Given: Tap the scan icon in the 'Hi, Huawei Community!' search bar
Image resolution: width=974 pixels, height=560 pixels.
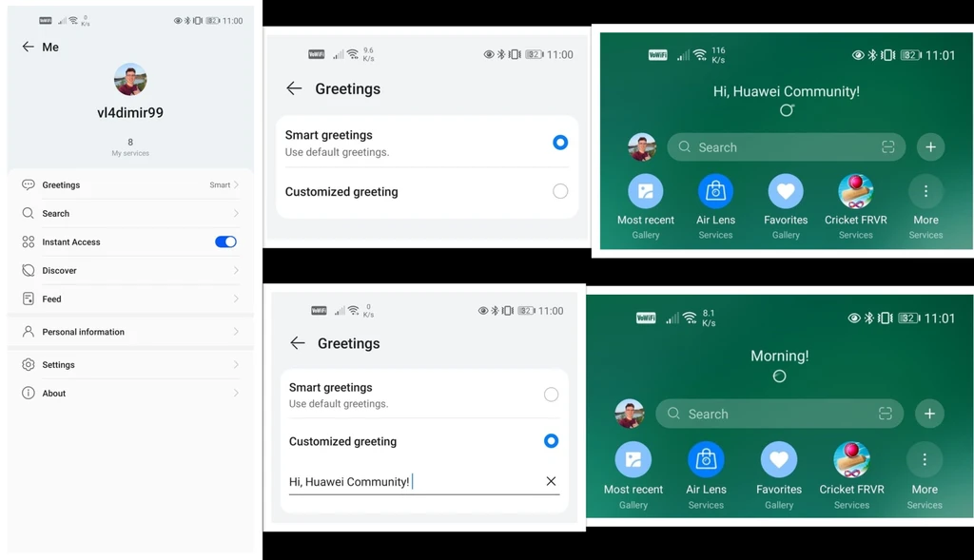Looking at the screenshot, I should [888, 147].
